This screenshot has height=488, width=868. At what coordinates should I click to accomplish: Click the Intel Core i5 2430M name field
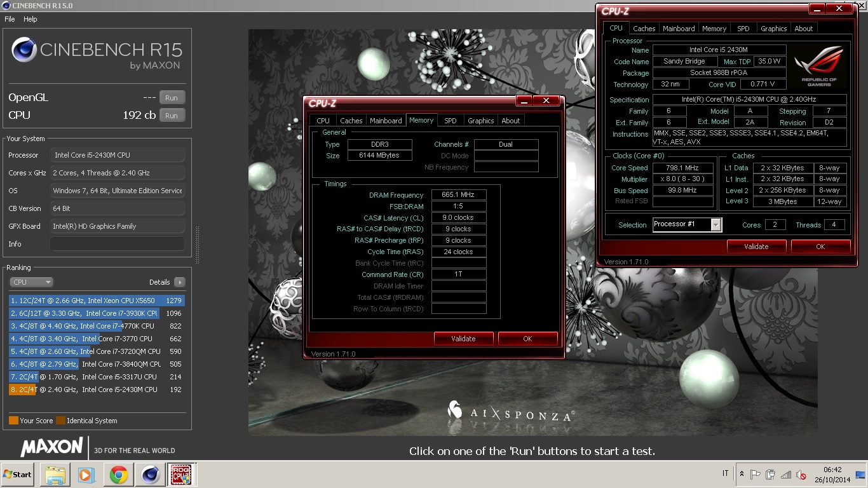(x=719, y=50)
